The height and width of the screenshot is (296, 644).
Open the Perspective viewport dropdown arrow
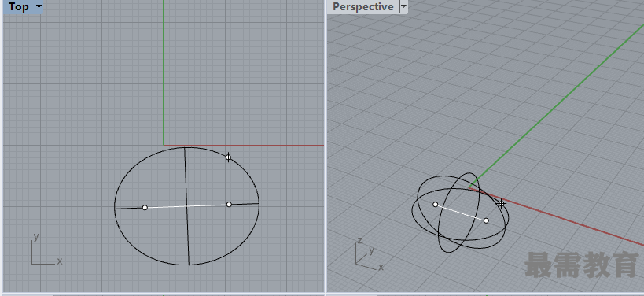(403, 6)
